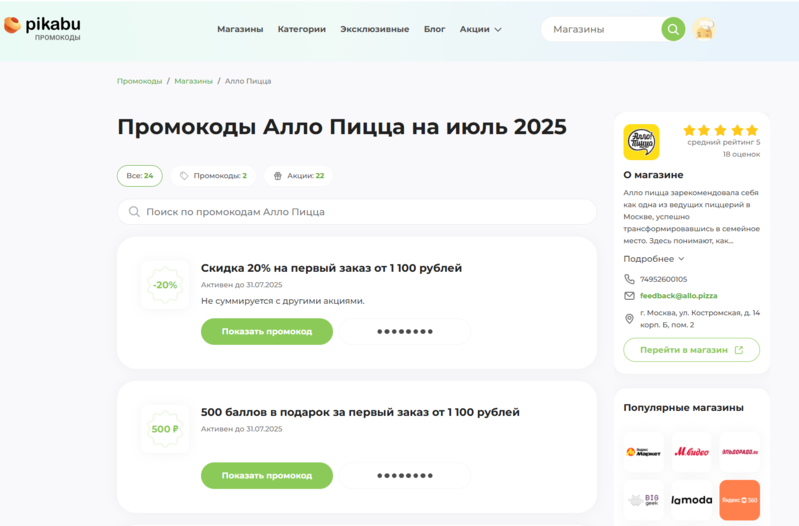The width and height of the screenshot is (799, 526).
Task: Click the Алло Пицца breadcrumb text
Action: [248, 81]
